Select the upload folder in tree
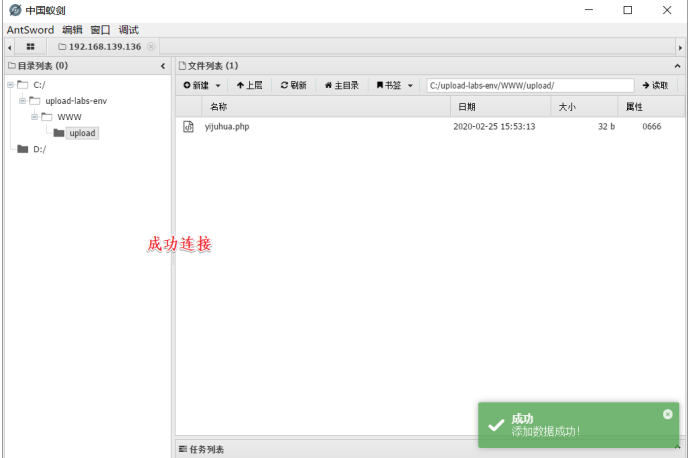The height and width of the screenshot is (458, 693). [82, 133]
